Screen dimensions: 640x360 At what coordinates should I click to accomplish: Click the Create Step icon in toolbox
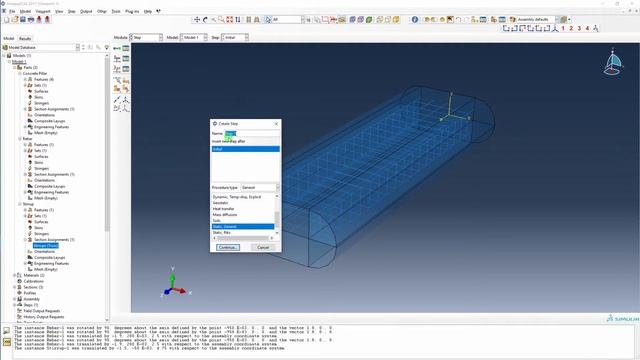tap(117, 48)
